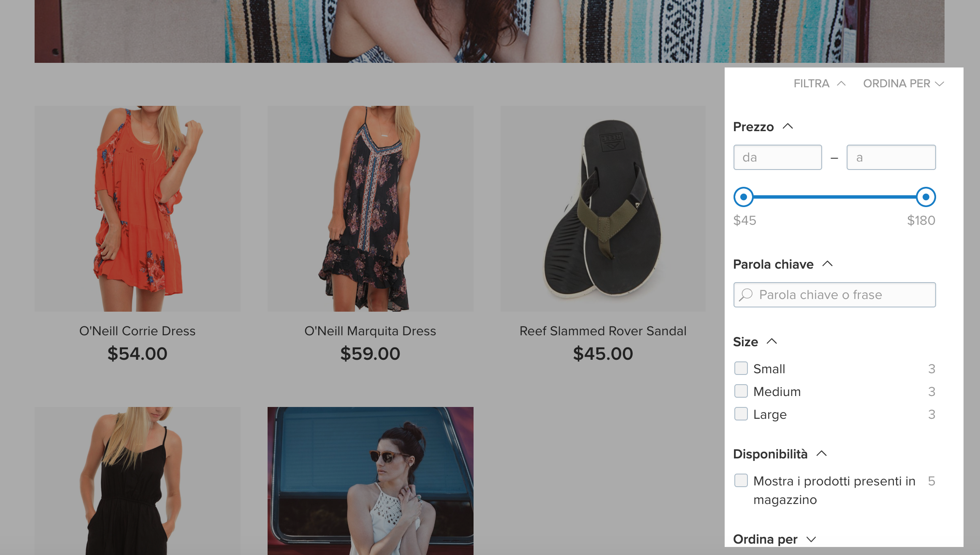Focus the 'a' maximum price field
This screenshot has width=980, height=555.
891,157
